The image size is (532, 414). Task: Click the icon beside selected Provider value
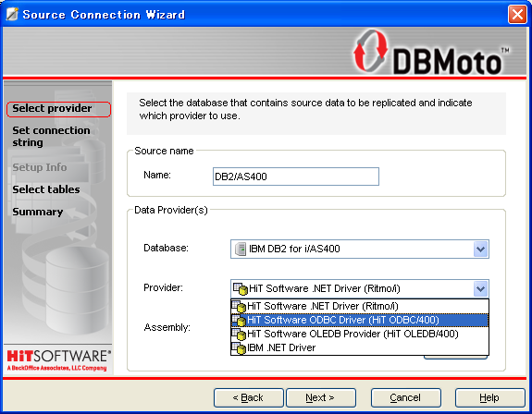coord(241,289)
